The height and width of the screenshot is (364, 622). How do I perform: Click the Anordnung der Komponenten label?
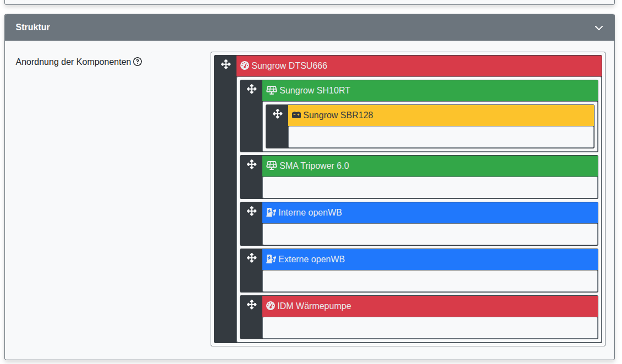coord(73,62)
